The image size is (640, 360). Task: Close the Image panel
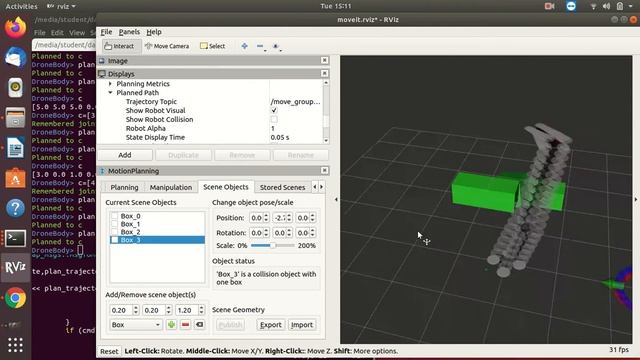(x=324, y=60)
